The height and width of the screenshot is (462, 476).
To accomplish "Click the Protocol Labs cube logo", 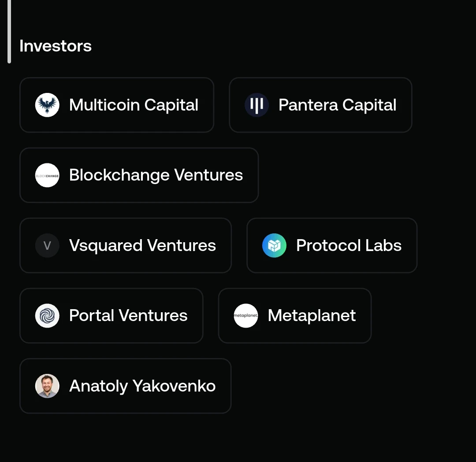I will point(274,245).
